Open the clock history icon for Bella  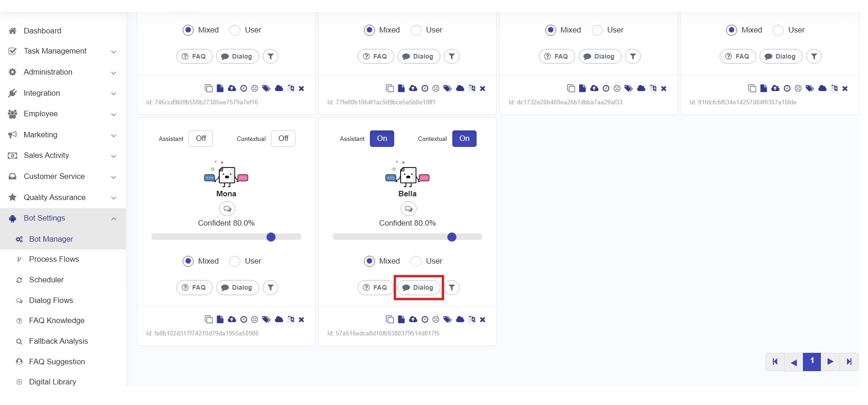(425, 319)
